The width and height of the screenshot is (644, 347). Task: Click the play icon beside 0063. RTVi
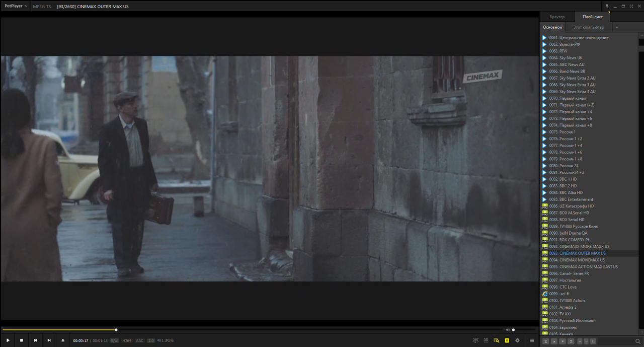click(544, 51)
